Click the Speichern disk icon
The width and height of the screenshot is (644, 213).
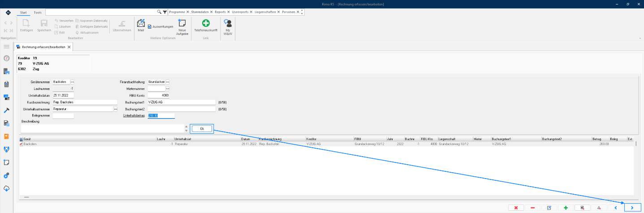44,26
